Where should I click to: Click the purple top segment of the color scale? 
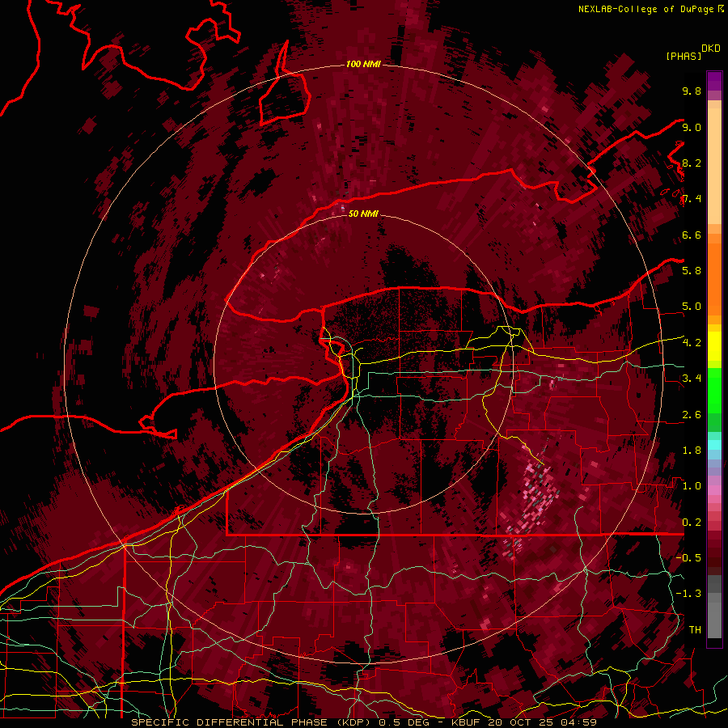(714, 81)
